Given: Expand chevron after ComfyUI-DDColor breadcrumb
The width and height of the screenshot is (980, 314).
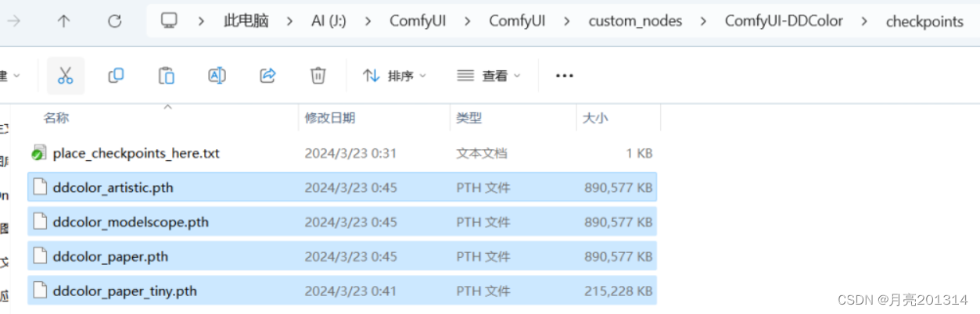Looking at the screenshot, I should (864, 21).
